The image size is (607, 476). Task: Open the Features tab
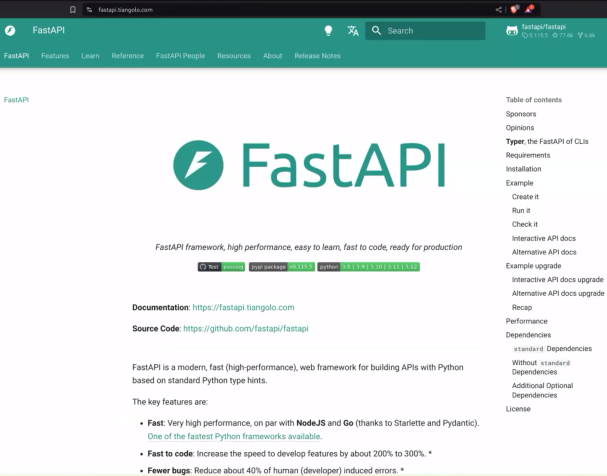pos(55,56)
